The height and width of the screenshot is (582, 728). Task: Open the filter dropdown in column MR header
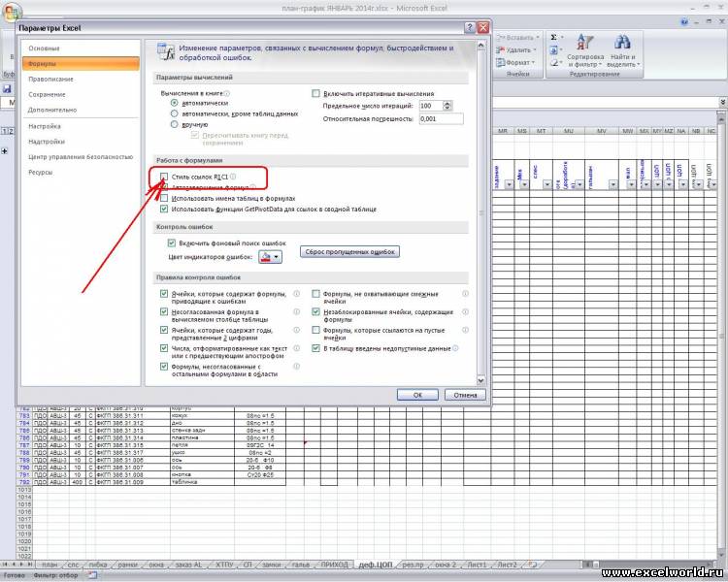[x=509, y=184]
